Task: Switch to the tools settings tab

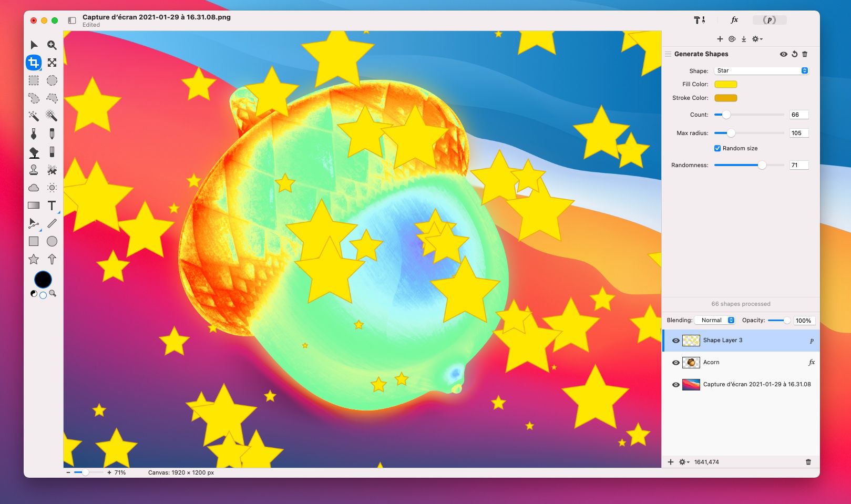Action: [699, 20]
